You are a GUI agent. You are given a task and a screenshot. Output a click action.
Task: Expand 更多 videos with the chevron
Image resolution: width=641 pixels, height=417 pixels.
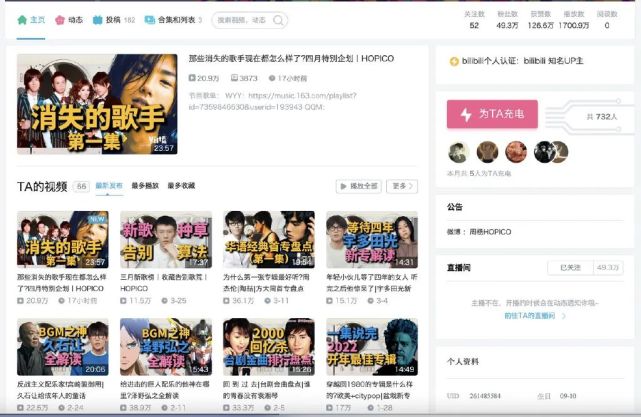403,186
